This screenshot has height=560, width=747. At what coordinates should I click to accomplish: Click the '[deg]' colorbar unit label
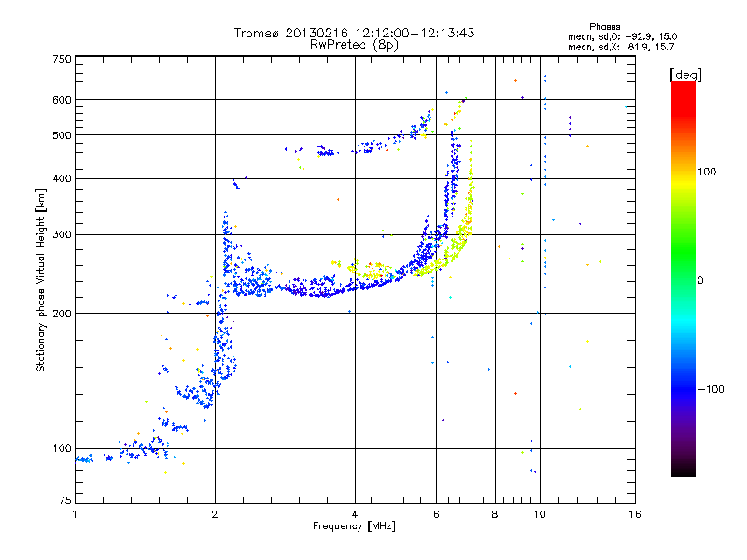tap(685, 75)
